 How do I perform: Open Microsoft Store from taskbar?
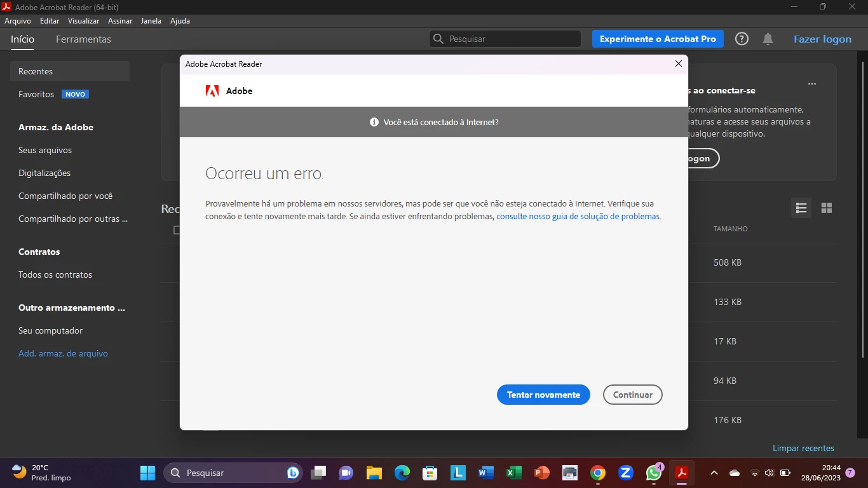pyautogui.click(x=430, y=473)
